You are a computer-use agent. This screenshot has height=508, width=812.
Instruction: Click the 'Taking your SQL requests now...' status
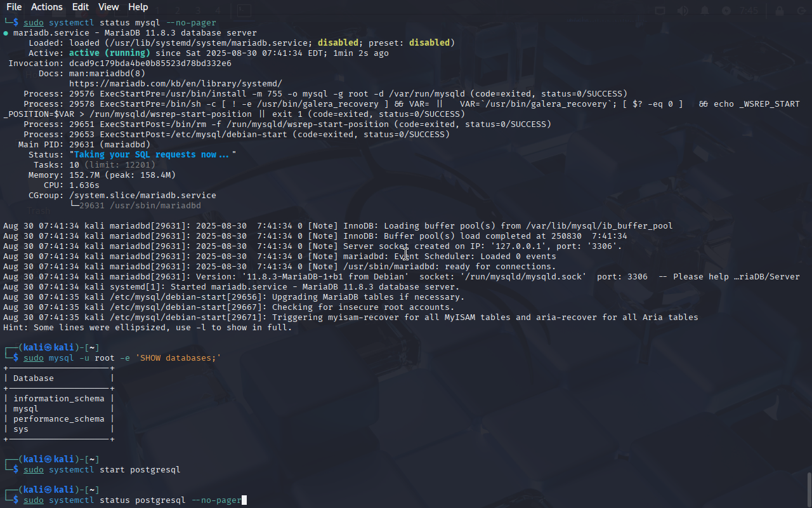pyautogui.click(x=152, y=155)
